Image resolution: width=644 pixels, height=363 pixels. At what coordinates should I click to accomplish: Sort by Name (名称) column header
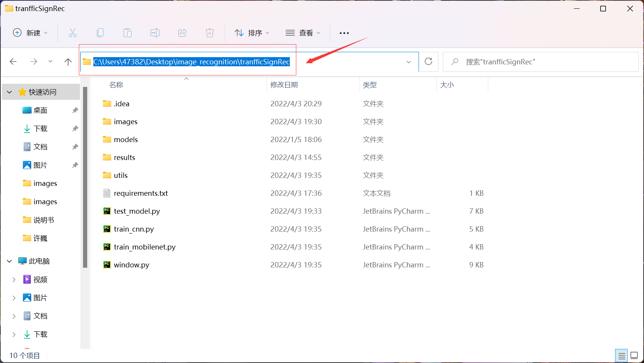coord(116,85)
